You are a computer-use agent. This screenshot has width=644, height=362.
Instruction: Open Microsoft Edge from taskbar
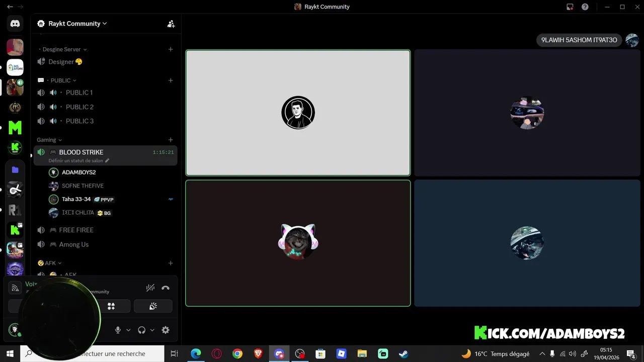tap(196, 353)
